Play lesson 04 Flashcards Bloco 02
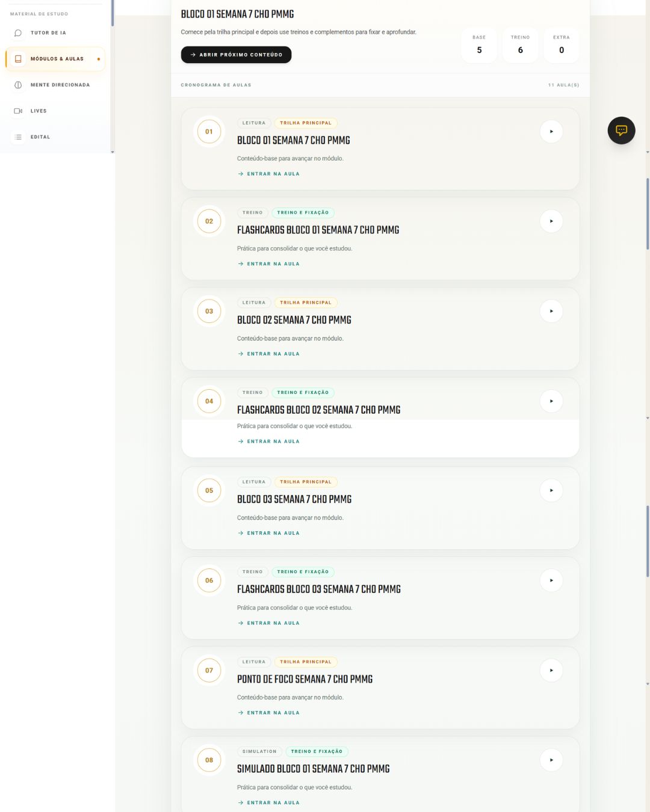The width and height of the screenshot is (650, 812). [551, 401]
